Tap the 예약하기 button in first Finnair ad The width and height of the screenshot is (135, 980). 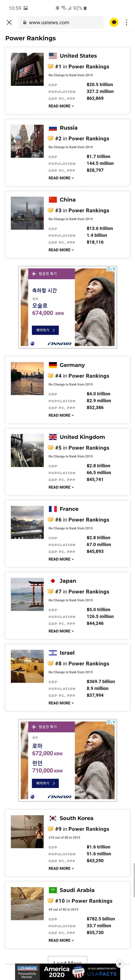point(45,330)
